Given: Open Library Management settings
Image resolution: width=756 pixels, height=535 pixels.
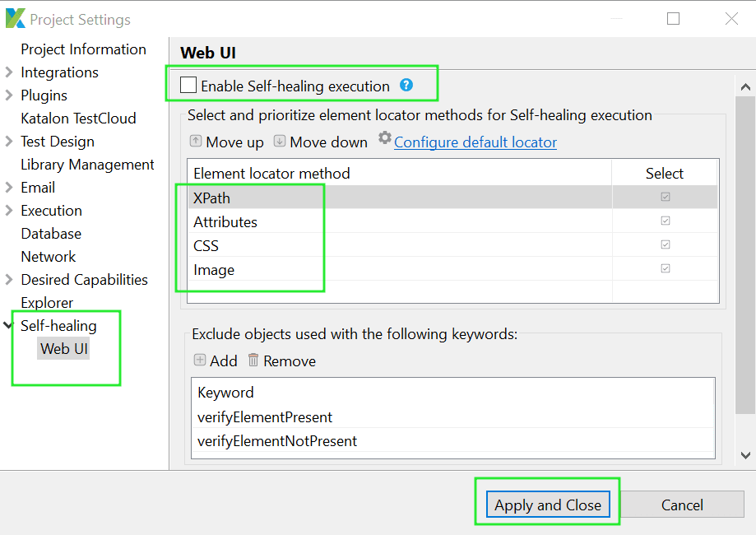Looking at the screenshot, I should point(87,165).
